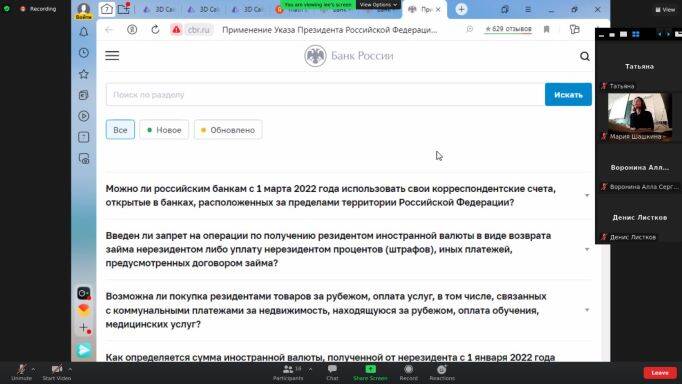
Task: Bookmark the current page
Action: coord(547,29)
